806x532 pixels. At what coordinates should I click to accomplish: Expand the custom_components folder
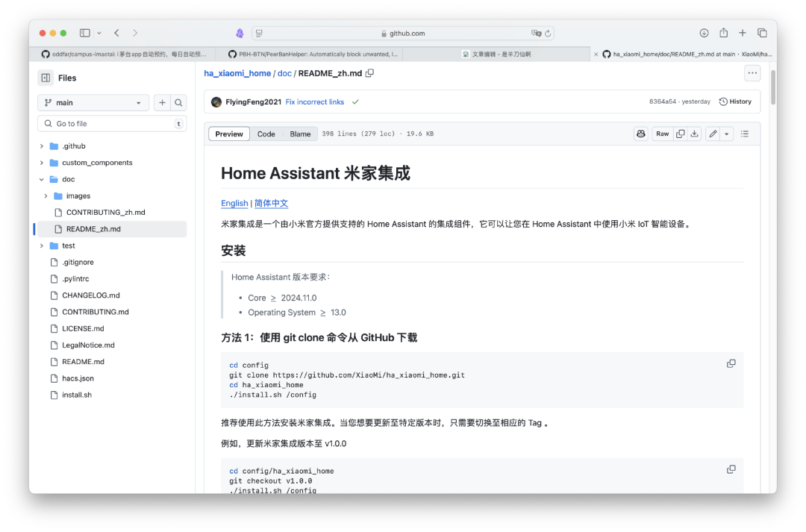(x=42, y=163)
